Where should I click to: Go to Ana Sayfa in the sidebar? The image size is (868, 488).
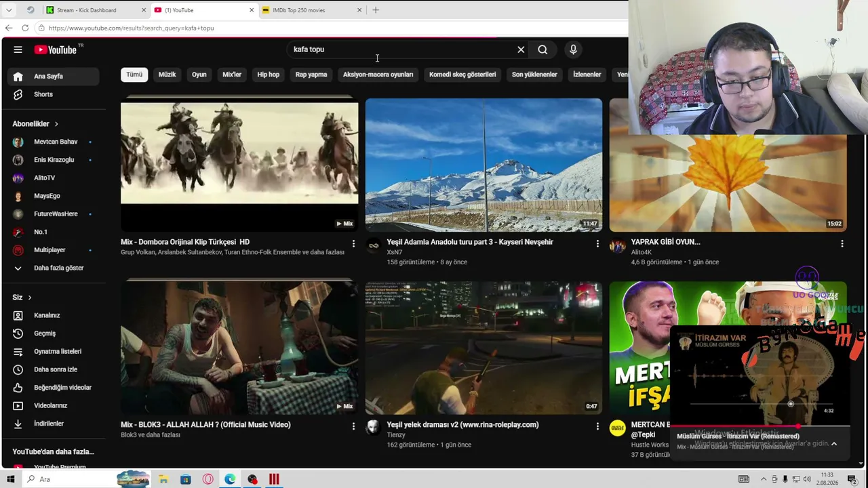click(x=53, y=76)
